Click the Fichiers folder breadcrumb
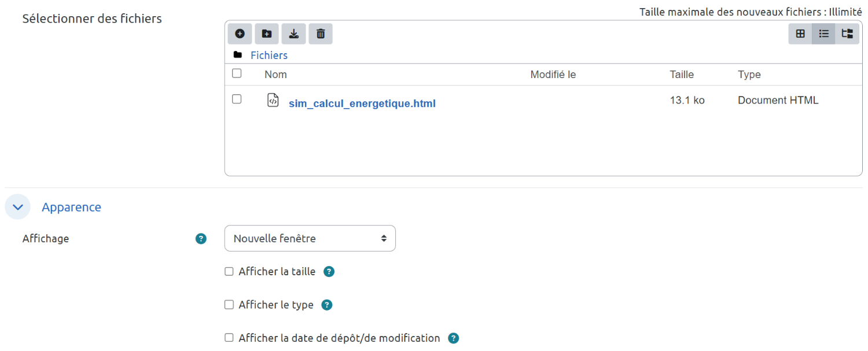868x351 pixels. pos(269,56)
